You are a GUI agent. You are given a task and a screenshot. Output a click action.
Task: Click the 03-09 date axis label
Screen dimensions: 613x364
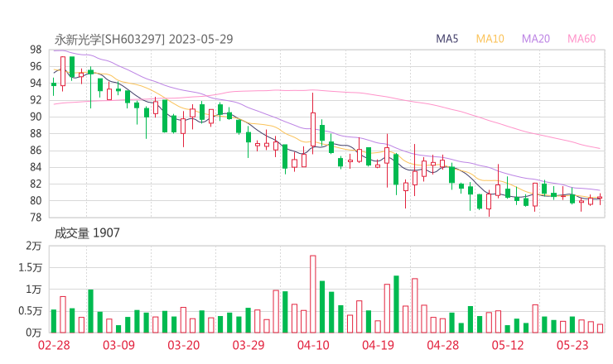[x=118, y=345]
